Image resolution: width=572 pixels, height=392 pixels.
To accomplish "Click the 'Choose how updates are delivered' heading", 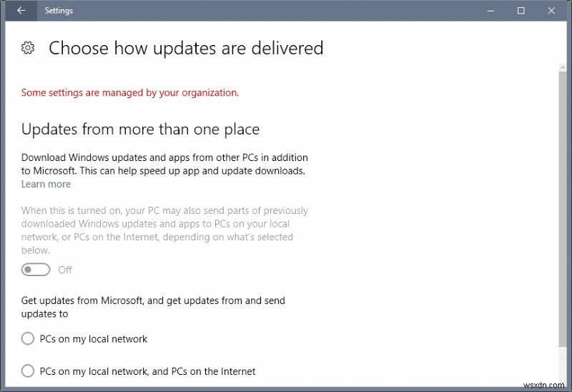I will pos(186,48).
